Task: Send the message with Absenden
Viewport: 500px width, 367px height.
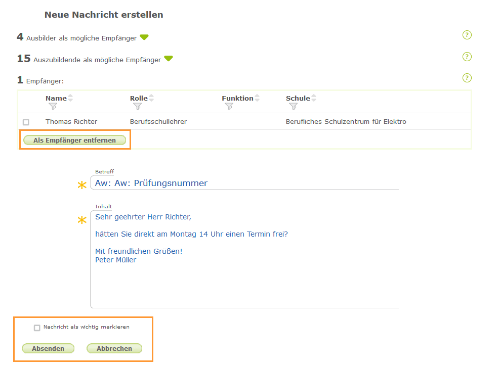Action: click(48, 348)
